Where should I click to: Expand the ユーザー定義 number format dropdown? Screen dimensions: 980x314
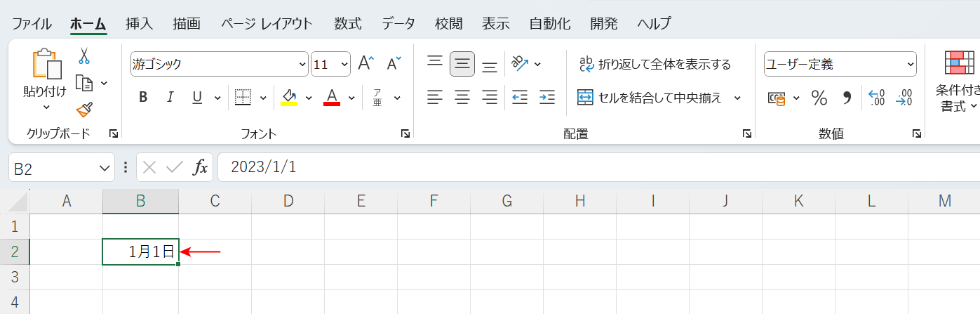pyautogui.click(x=911, y=65)
